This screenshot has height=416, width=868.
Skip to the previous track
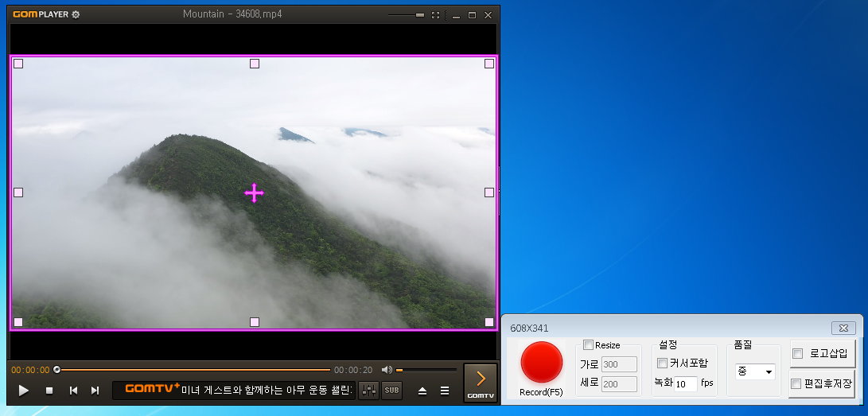[73, 391]
